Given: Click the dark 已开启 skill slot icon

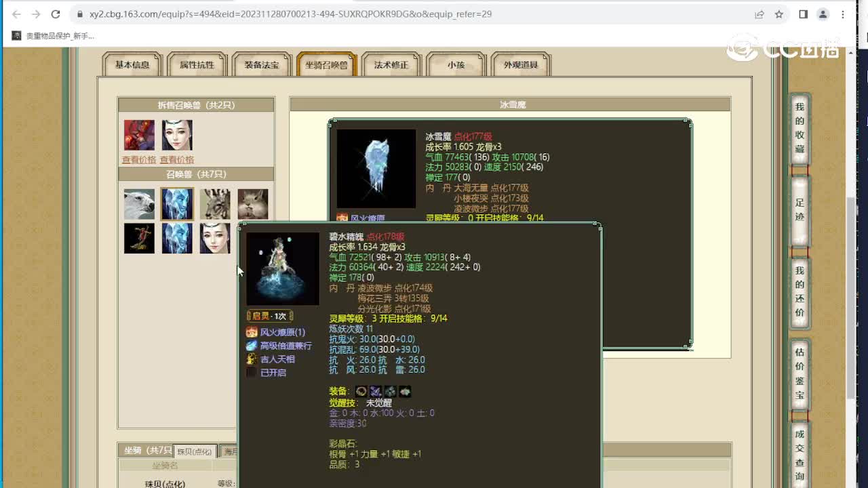Looking at the screenshot, I should [252, 373].
